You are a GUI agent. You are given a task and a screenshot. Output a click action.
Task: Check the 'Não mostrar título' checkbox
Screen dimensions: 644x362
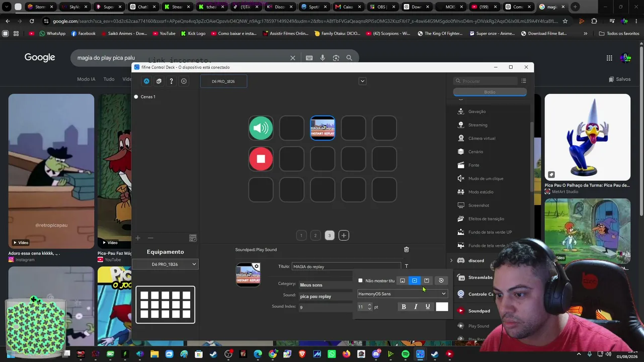360,281
